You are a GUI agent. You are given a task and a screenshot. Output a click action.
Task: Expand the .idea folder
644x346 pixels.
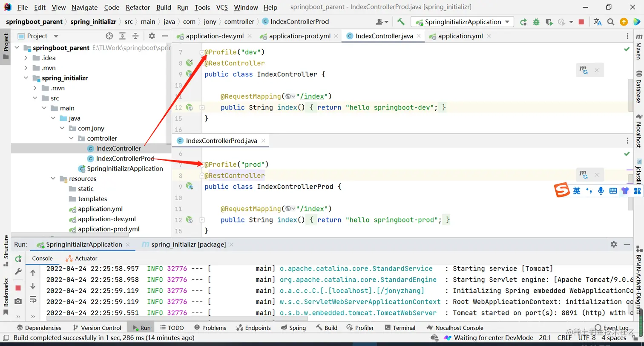point(26,58)
